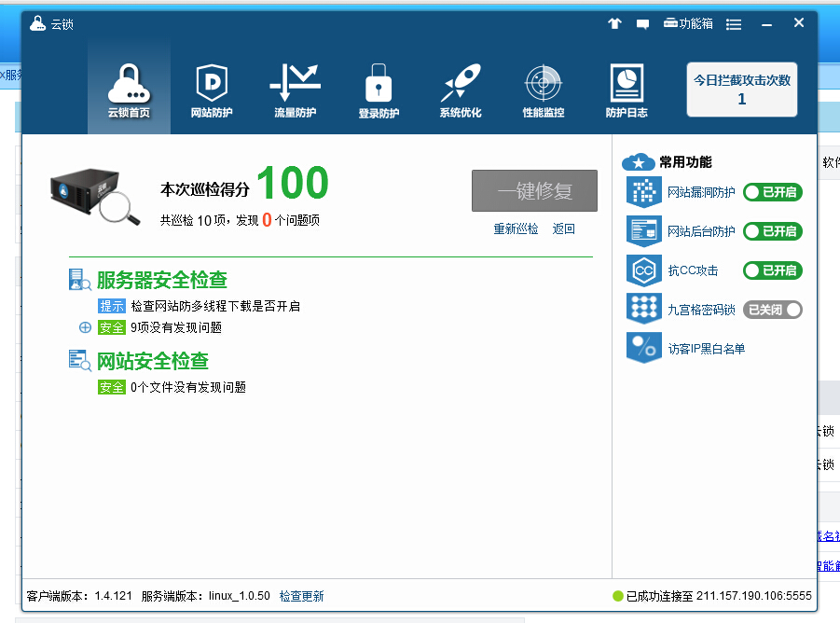
Task: Disable the 抗CC攻击 switch
Action: pos(773,270)
